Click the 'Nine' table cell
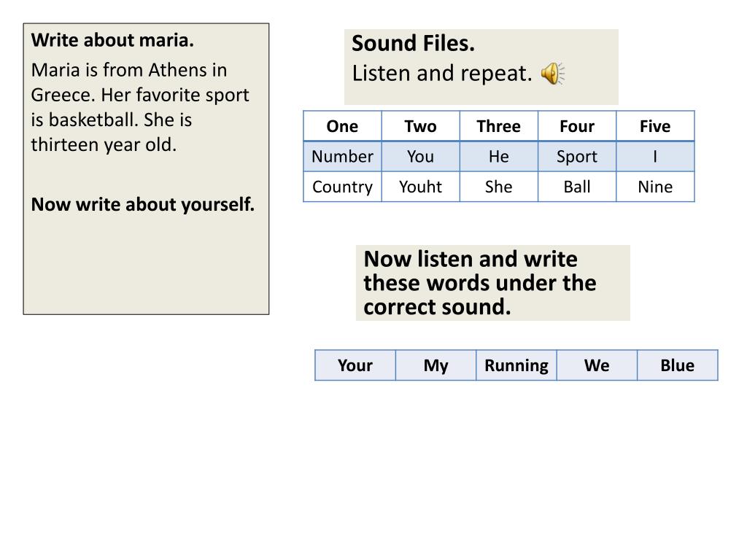 tap(655, 187)
